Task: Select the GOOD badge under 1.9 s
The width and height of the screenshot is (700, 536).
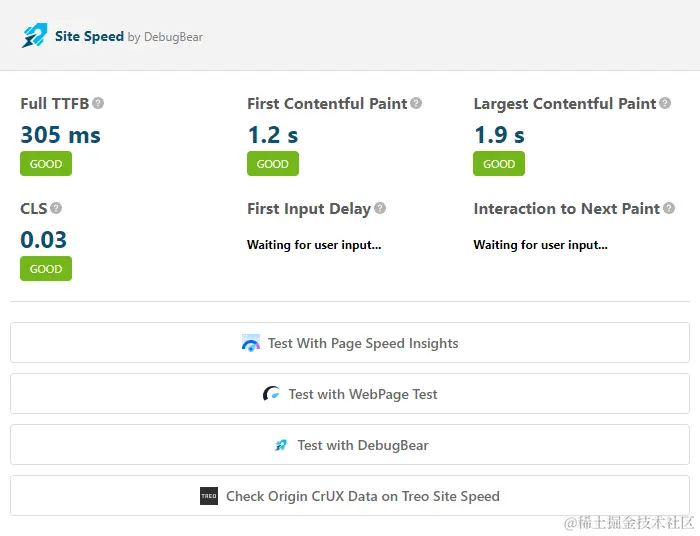Action: tap(499, 164)
